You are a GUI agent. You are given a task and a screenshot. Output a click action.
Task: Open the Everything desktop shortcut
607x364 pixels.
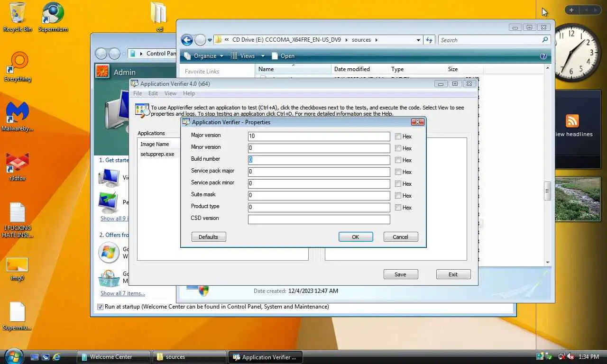[x=18, y=66]
